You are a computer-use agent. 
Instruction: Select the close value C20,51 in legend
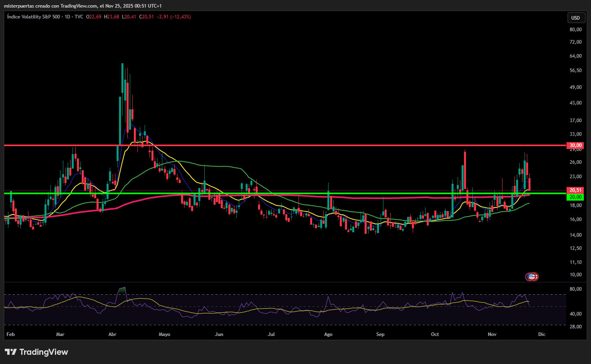click(147, 17)
